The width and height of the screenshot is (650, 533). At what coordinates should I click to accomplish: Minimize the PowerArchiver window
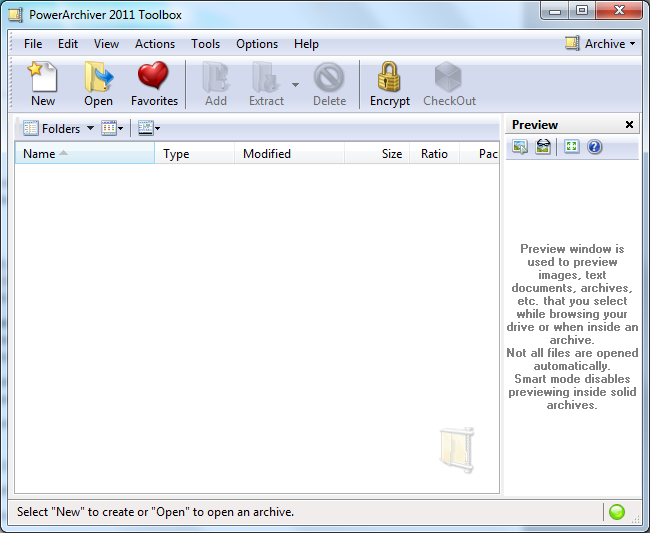[x=555, y=11]
